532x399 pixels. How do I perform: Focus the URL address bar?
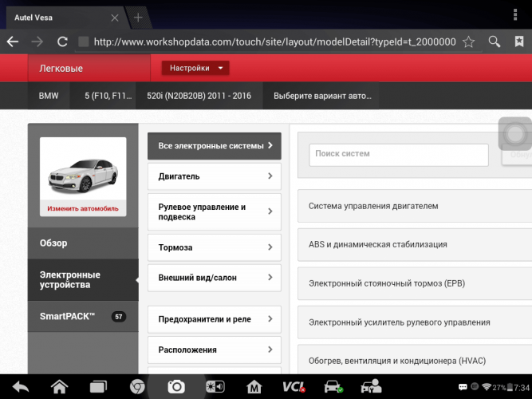coord(275,41)
